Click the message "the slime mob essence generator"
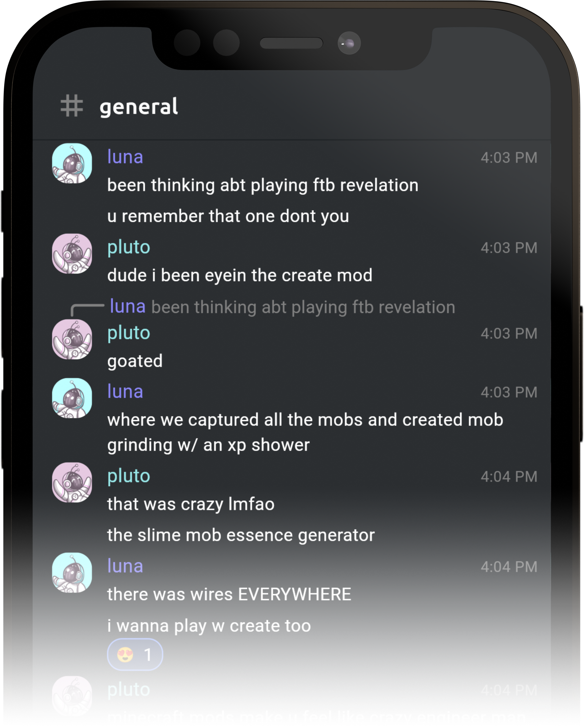 point(241,535)
